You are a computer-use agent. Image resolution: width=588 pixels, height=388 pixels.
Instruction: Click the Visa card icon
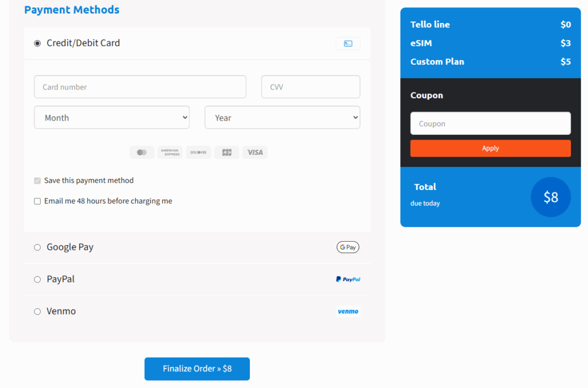coord(255,152)
